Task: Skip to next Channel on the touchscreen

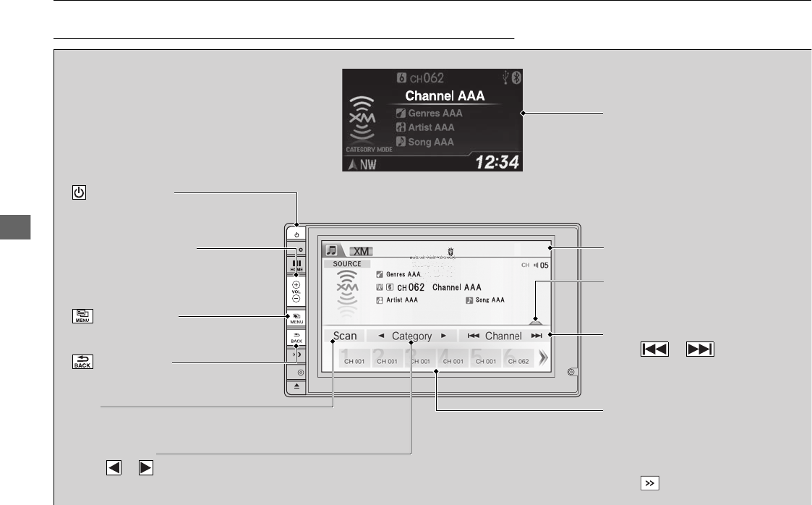Action: coord(537,336)
